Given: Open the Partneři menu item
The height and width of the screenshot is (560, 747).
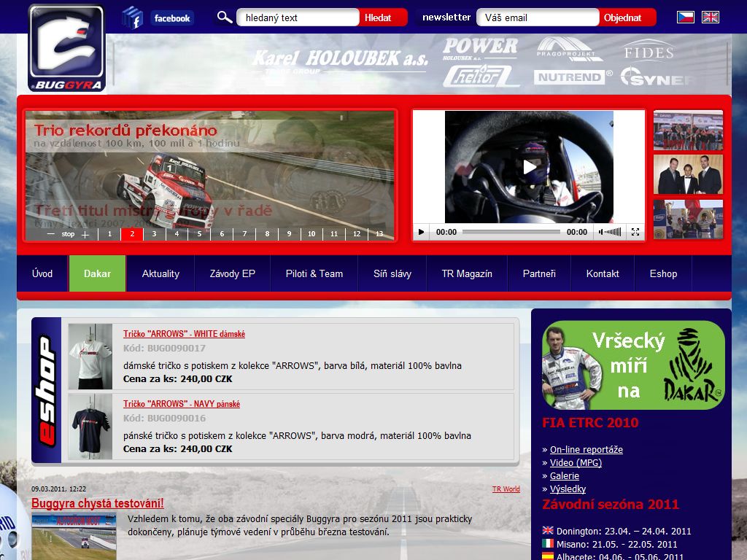Looking at the screenshot, I should pyautogui.click(x=539, y=273).
